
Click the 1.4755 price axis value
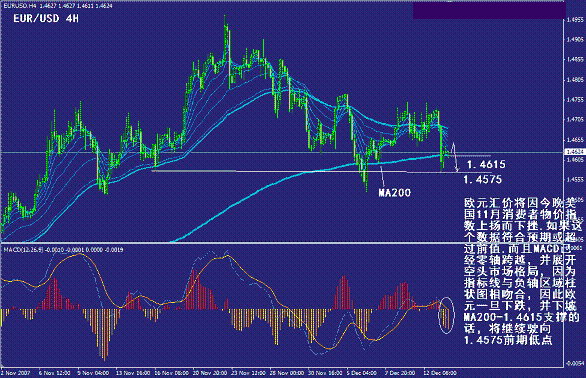(575, 100)
